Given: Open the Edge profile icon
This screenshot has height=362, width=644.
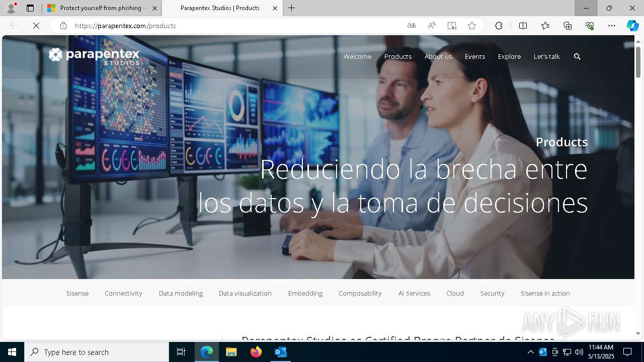Looking at the screenshot, I should (11, 8).
